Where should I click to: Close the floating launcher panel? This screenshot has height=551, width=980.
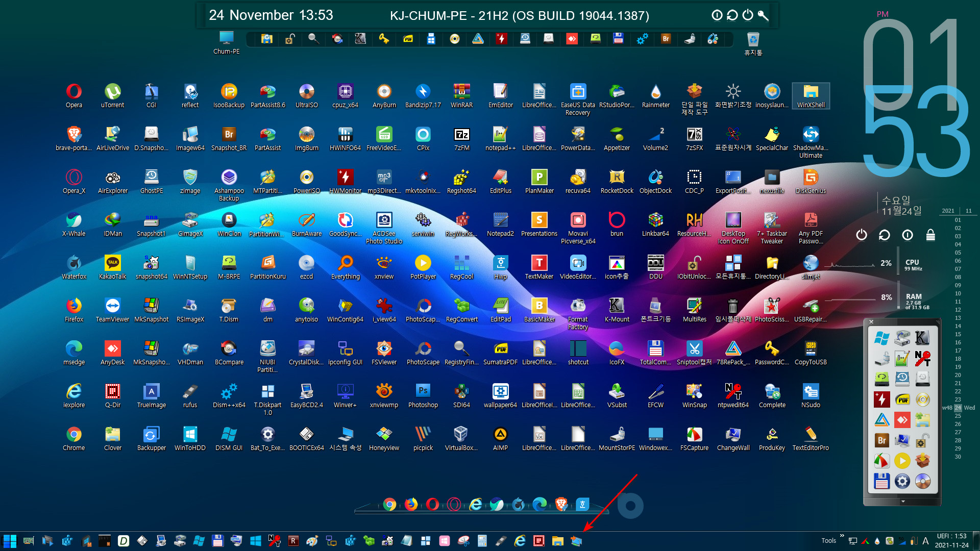click(x=871, y=321)
